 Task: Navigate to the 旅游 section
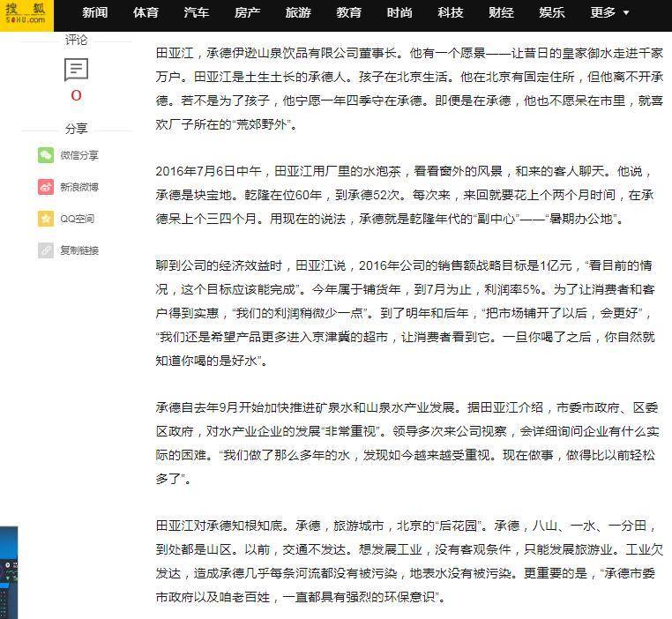point(298,13)
